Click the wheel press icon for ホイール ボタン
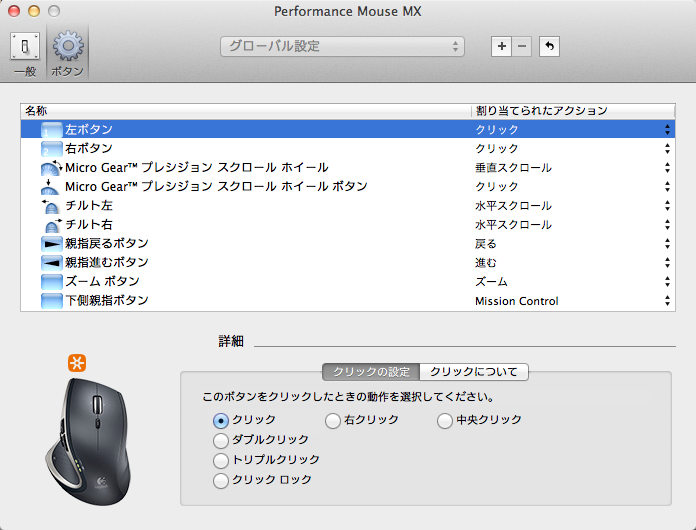The height and width of the screenshot is (530, 696). [x=50, y=187]
